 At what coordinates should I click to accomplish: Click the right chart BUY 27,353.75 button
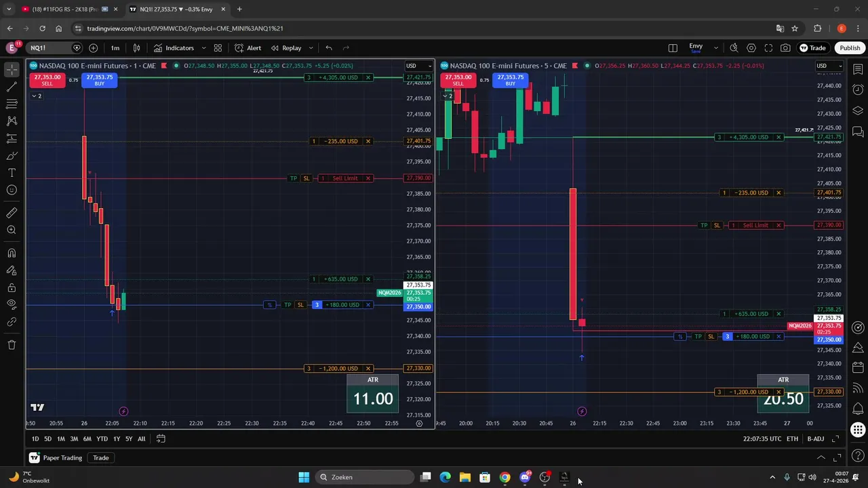[x=510, y=80]
